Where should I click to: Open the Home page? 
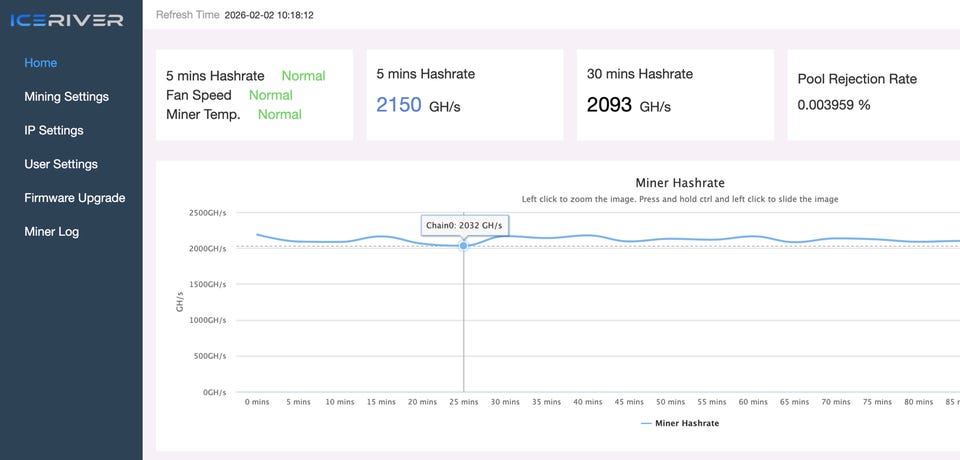pyautogui.click(x=41, y=63)
